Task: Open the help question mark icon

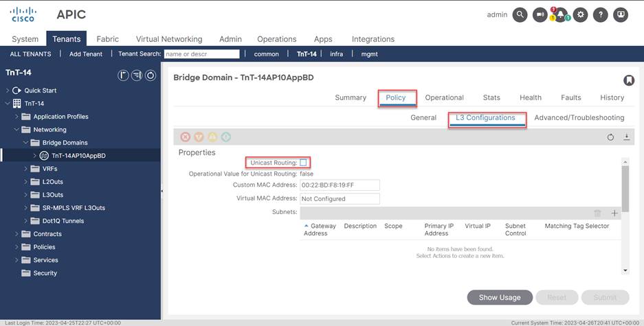Action: (x=601, y=15)
